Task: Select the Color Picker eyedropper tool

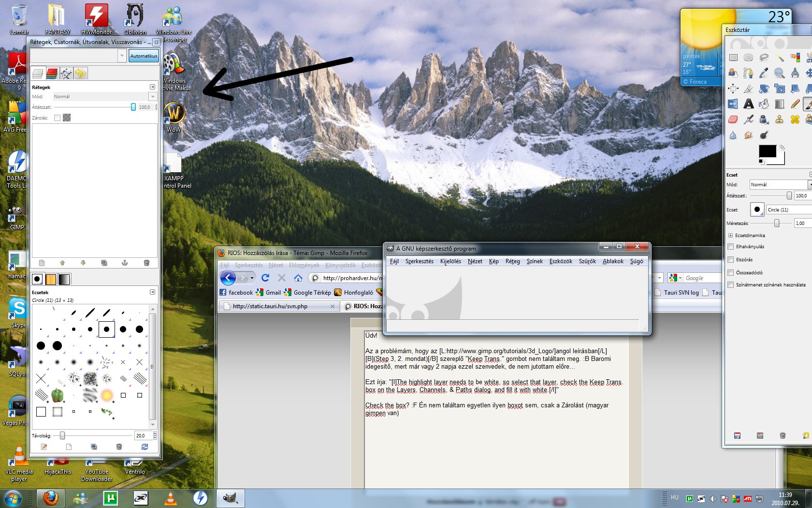Action: (764, 73)
